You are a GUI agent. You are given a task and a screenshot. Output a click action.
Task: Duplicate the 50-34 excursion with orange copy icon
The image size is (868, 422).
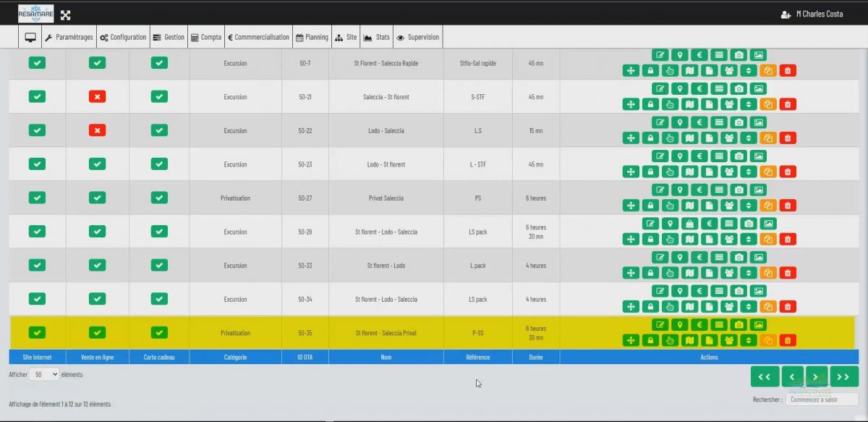click(x=768, y=307)
